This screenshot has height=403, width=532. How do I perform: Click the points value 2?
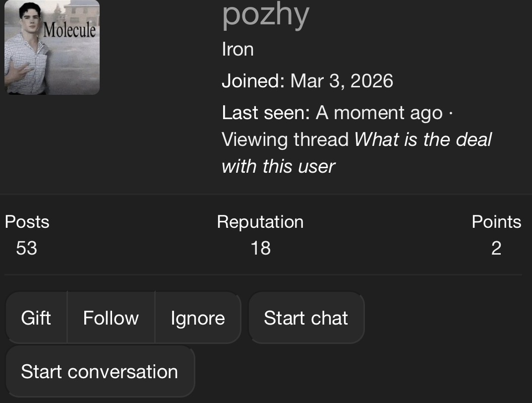point(496,248)
